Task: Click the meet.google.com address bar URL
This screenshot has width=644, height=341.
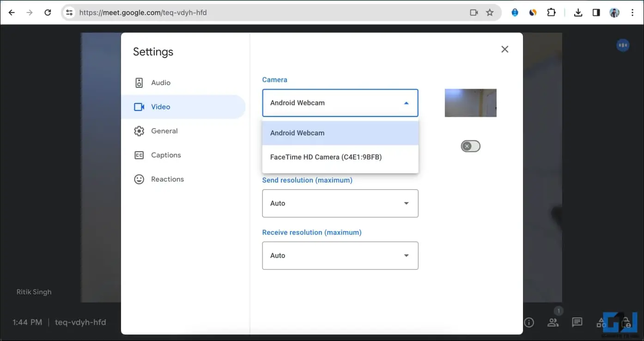Action: (143, 12)
